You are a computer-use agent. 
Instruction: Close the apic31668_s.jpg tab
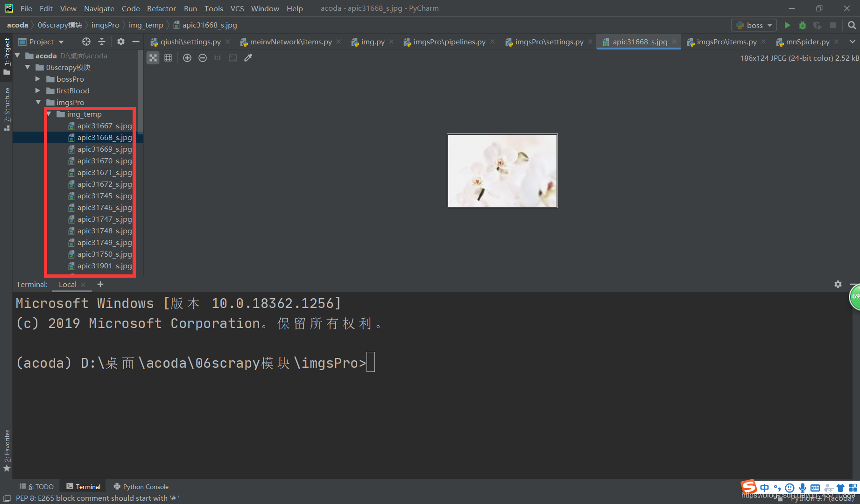pyautogui.click(x=674, y=42)
